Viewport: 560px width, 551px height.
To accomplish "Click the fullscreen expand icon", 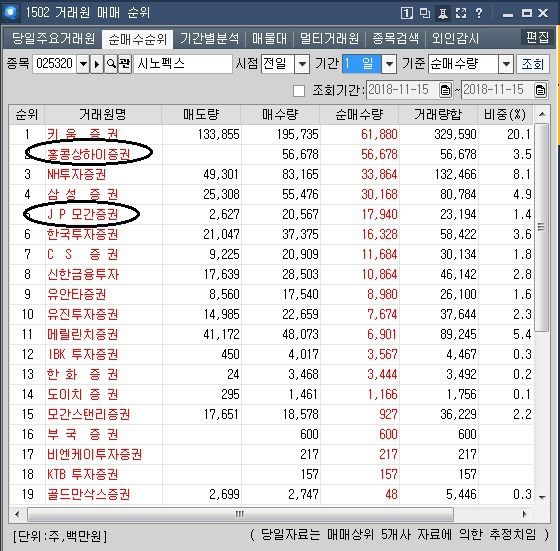I will tap(461, 13).
